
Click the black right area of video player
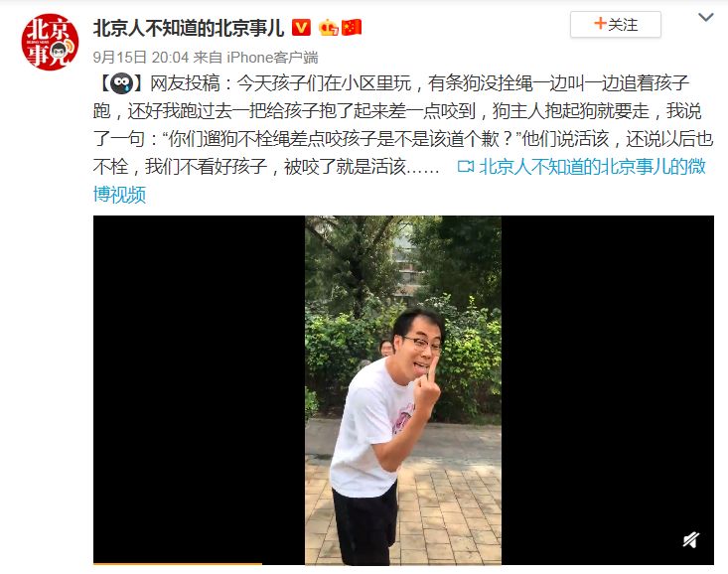608,371
